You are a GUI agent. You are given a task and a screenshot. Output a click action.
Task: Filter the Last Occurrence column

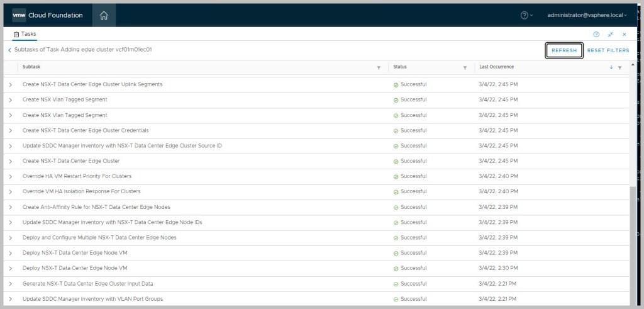(x=619, y=68)
